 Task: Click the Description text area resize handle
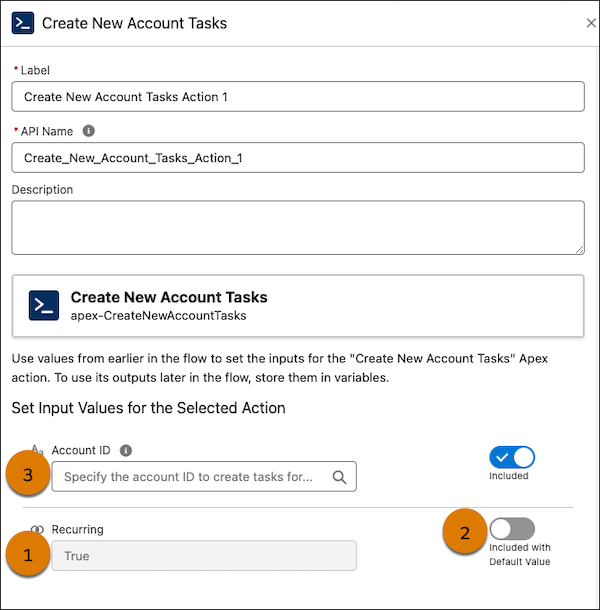click(x=579, y=249)
